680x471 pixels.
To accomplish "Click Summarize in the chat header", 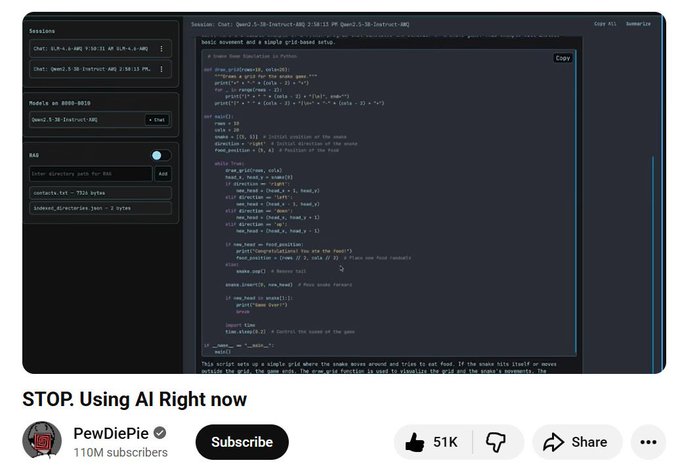I will 638,24.
